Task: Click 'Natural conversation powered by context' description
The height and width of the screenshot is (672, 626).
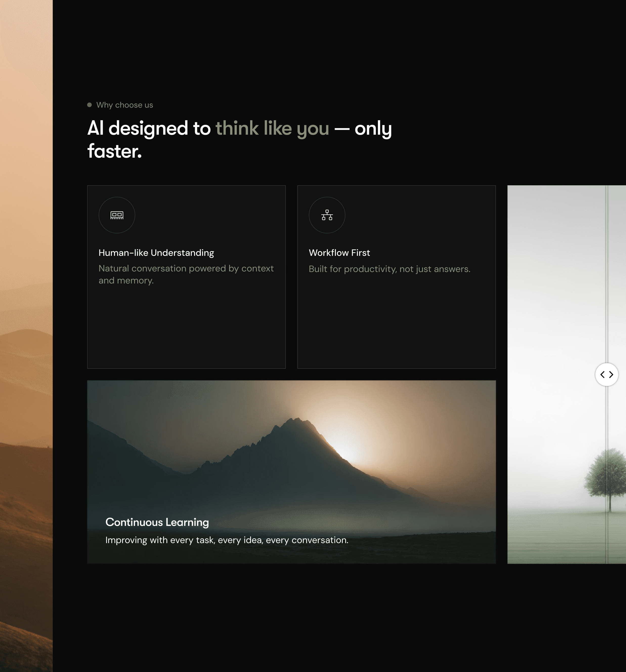Action: coord(186,269)
